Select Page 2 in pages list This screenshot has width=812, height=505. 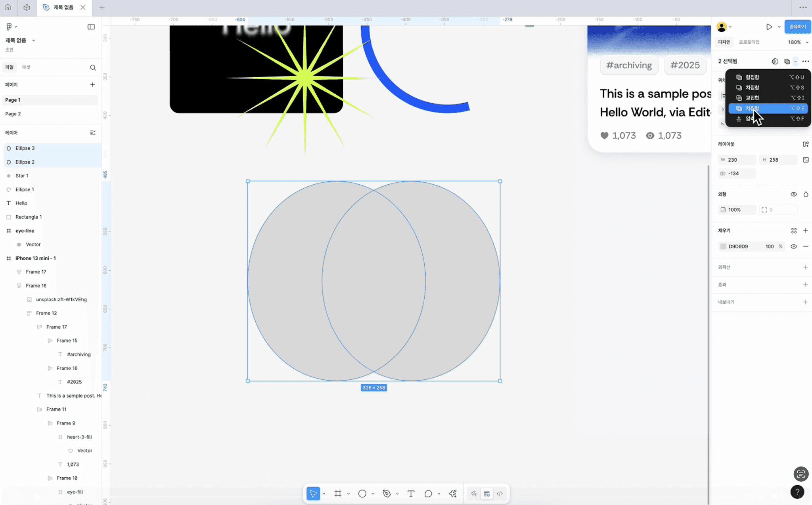click(13, 114)
